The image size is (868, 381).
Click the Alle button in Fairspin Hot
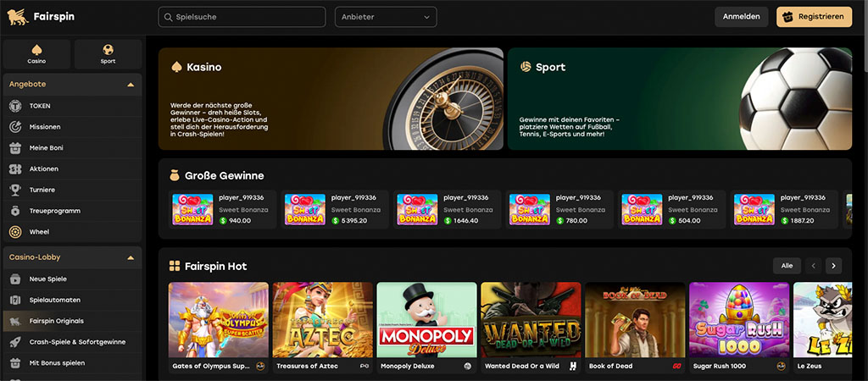[787, 266]
